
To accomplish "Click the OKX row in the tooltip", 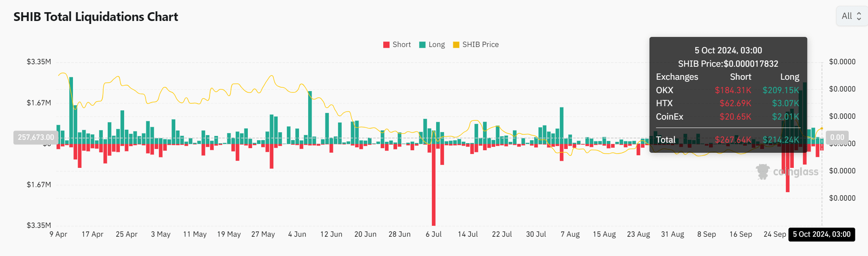I will click(x=728, y=90).
